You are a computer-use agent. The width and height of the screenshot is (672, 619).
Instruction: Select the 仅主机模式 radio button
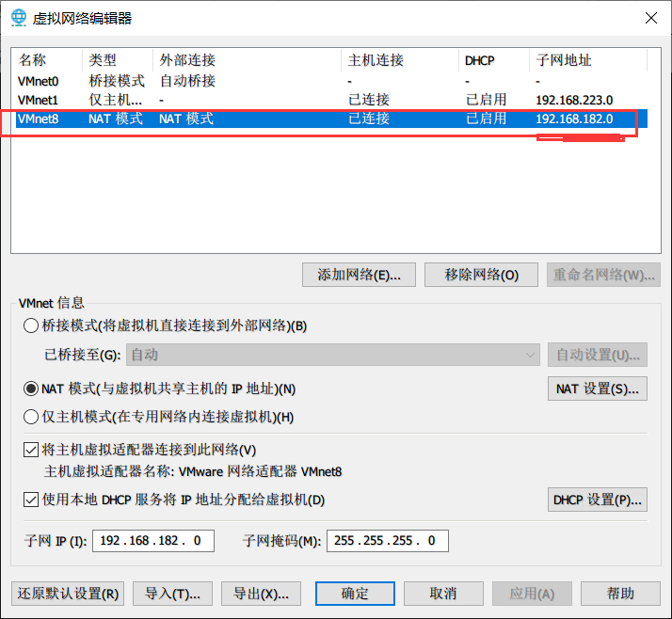click(x=31, y=417)
